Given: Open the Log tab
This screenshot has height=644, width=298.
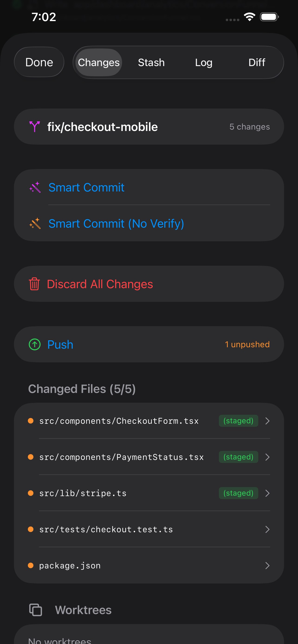Looking at the screenshot, I should coord(203,63).
